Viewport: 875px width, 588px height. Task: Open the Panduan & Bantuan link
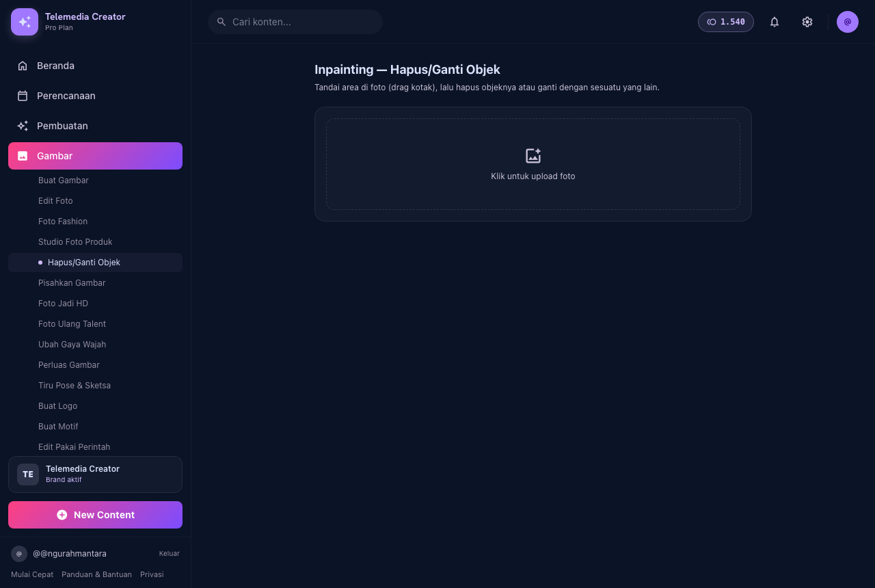96,574
